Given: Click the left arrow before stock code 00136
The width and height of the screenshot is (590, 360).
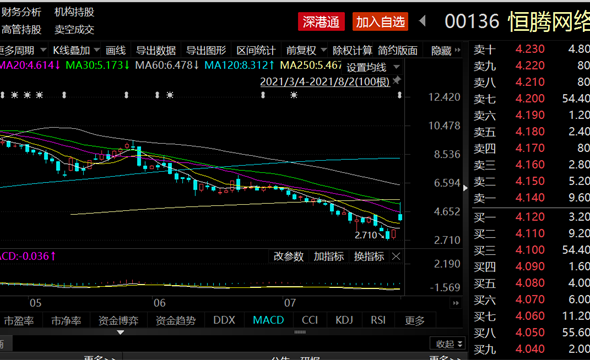Looking at the screenshot, I should pos(423,21).
